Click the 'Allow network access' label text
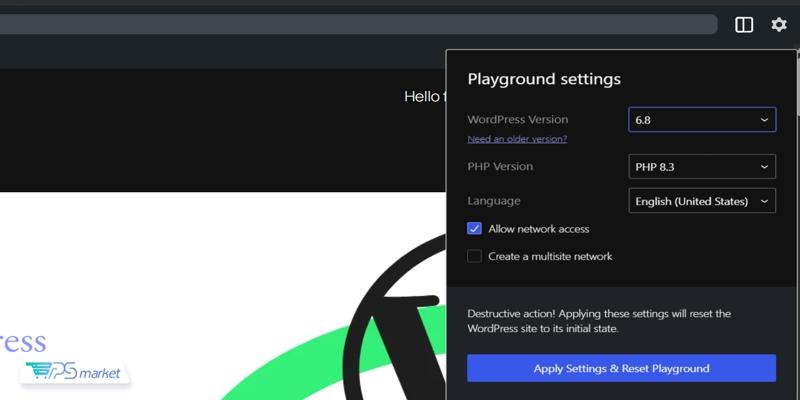800x400 pixels. click(x=538, y=229)
